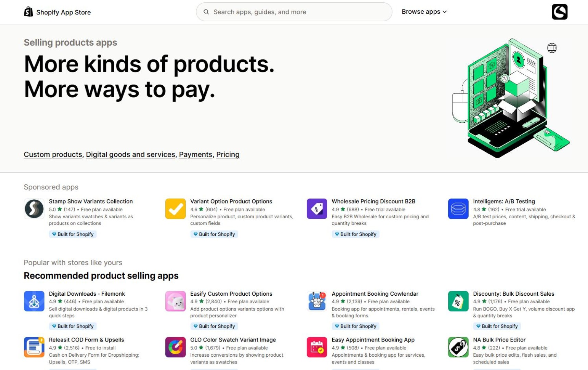This screenshot has height=370, width=588.
Task: Open the Custom products category link
Action: coord(53,155)
